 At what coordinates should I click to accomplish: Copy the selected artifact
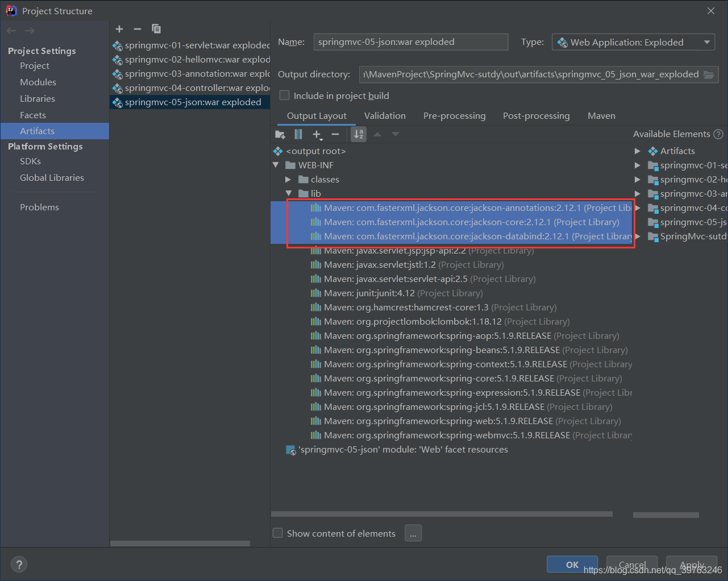point(156,29)
